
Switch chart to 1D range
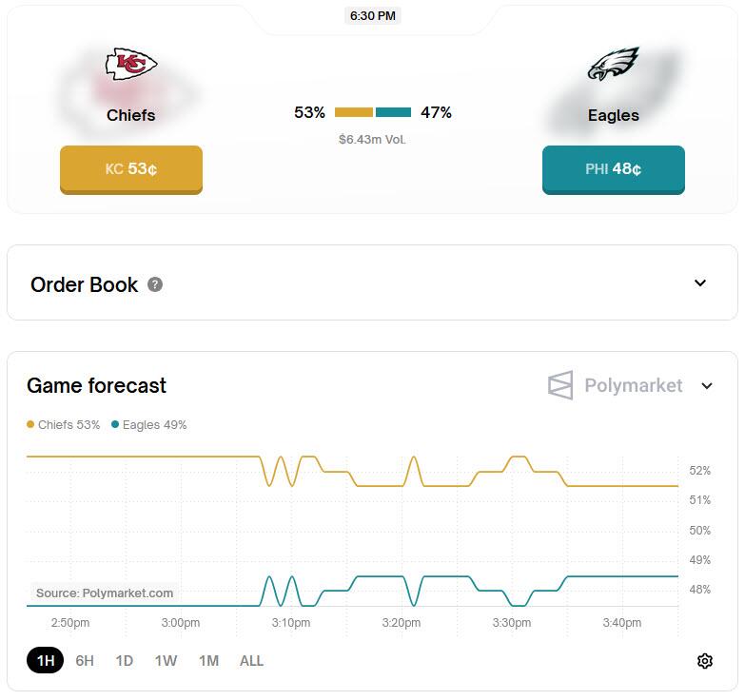[x=125, y=661]
